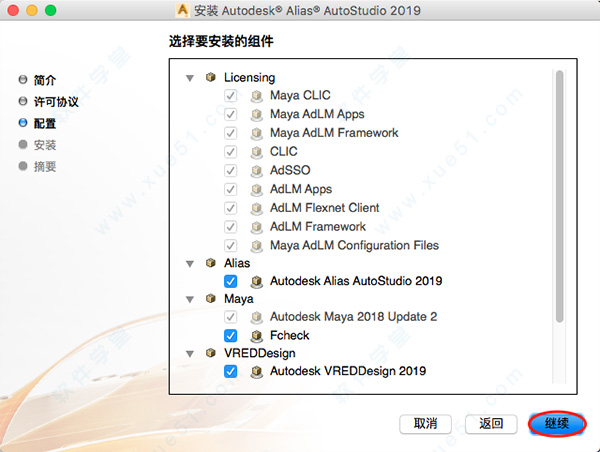Toggle the Maya CLIC checkbox

coord(230,95)
